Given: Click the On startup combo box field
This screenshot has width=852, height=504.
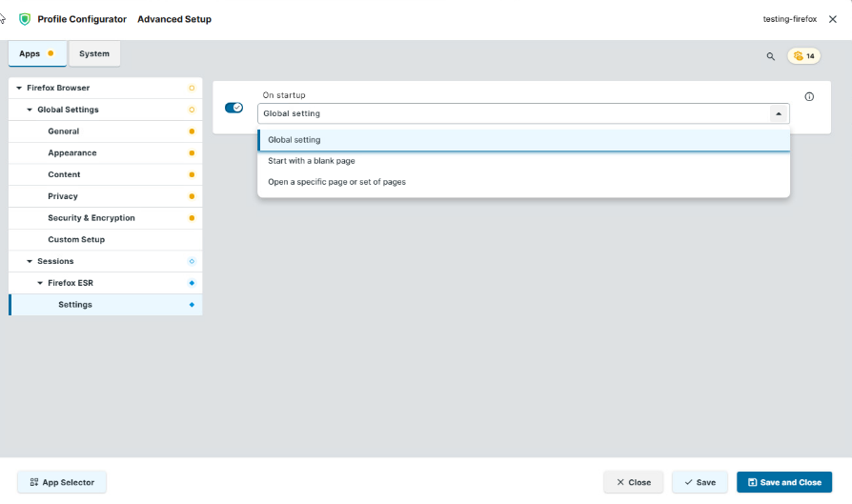Looking at the screenshot, I should (523, 113).
